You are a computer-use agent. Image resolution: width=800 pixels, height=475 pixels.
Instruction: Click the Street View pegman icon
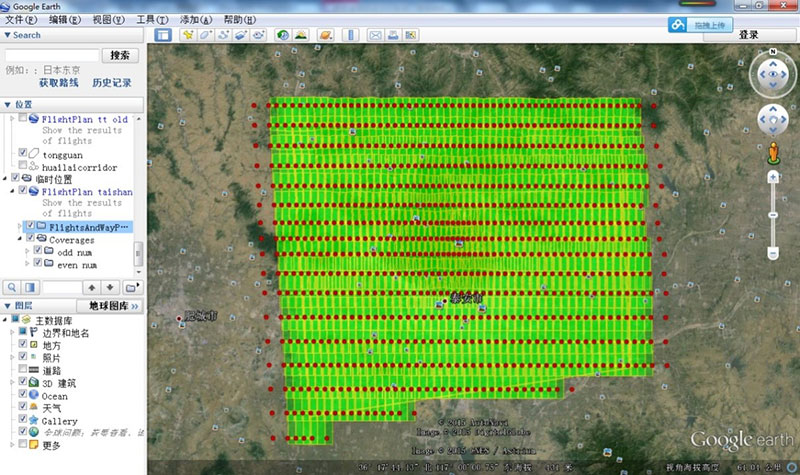point(772,153)
